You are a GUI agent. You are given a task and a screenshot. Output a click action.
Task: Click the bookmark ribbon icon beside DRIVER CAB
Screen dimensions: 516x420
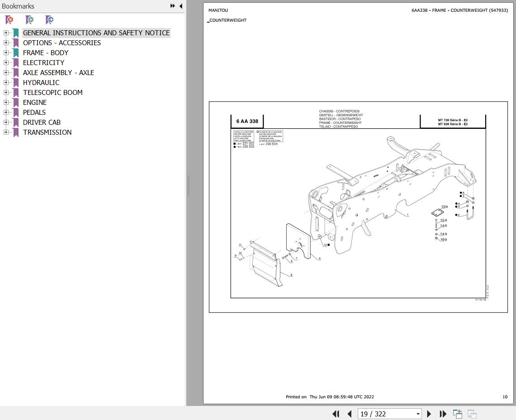(15, 123)
